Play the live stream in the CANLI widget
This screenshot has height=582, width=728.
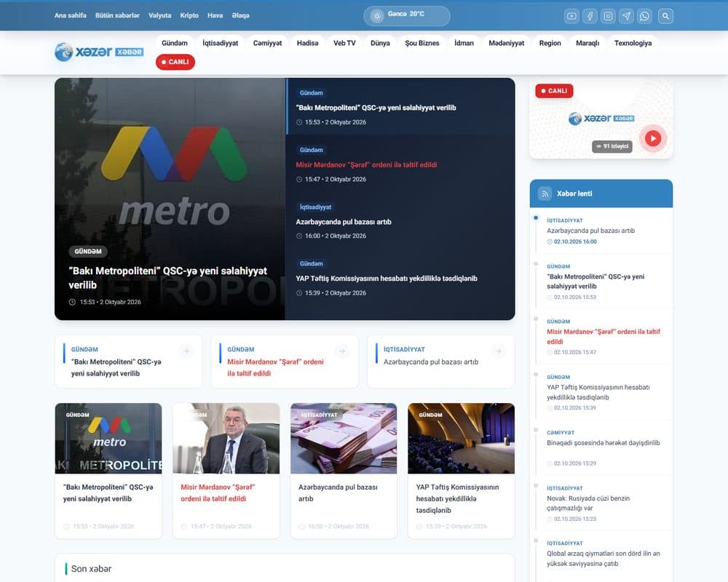653,138
